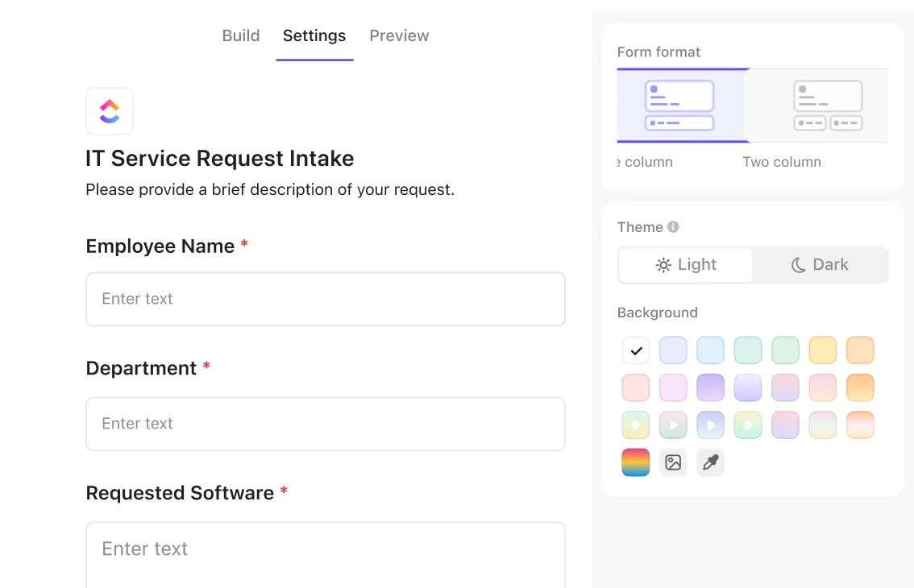Pick the pale green background swatch
The height and width of the screenshot is (588, 914).
[x=785, y=351]
